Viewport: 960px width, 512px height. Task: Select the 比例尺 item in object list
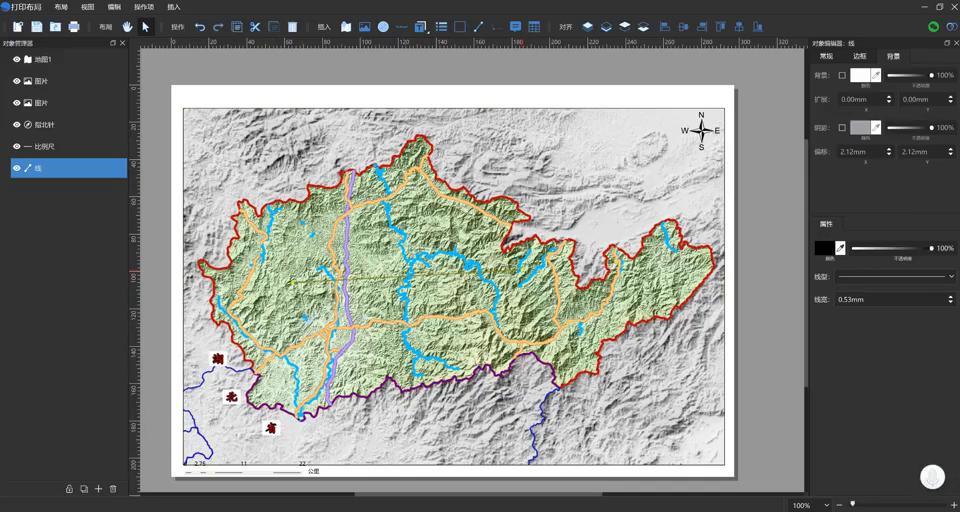point(45,147)
